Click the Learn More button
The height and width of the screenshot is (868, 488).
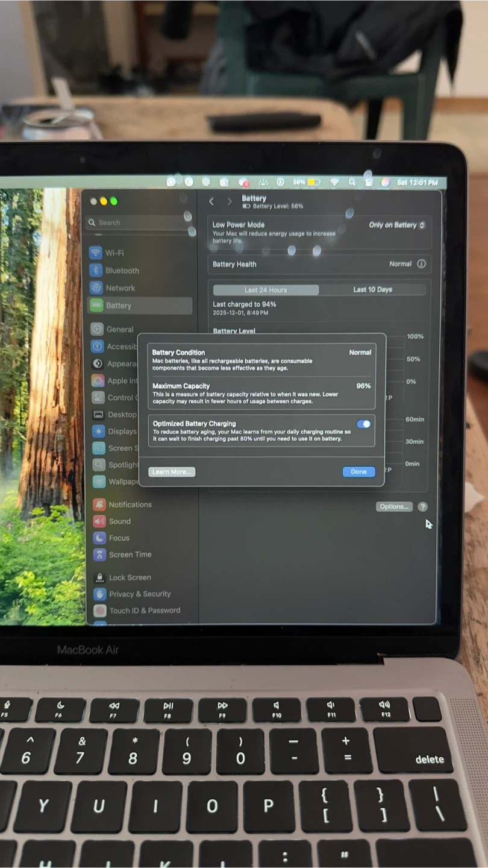[x=172, y=472]
